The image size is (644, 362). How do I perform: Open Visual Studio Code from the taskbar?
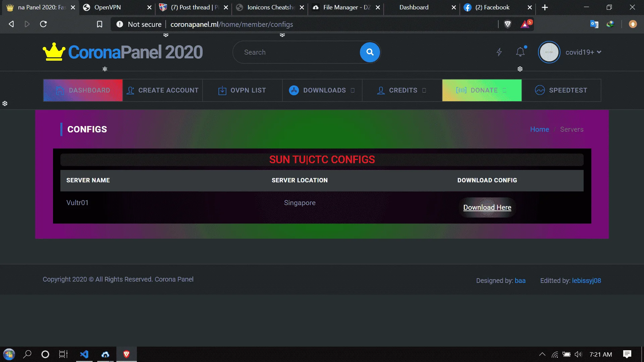84,354
